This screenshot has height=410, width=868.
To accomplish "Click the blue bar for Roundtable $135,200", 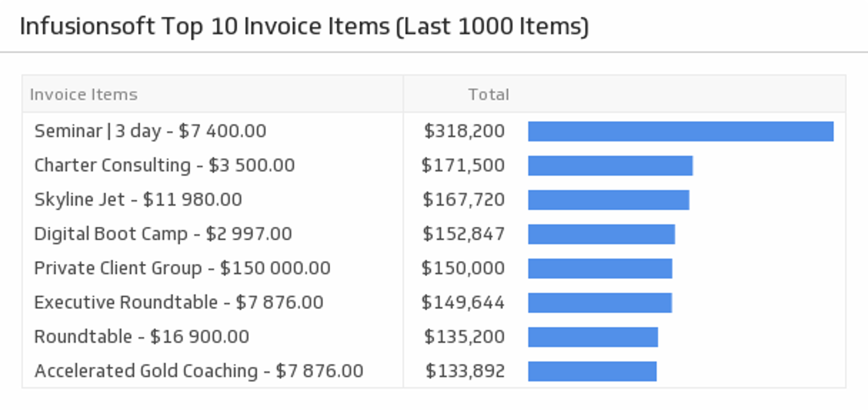I will coord(593,337).
